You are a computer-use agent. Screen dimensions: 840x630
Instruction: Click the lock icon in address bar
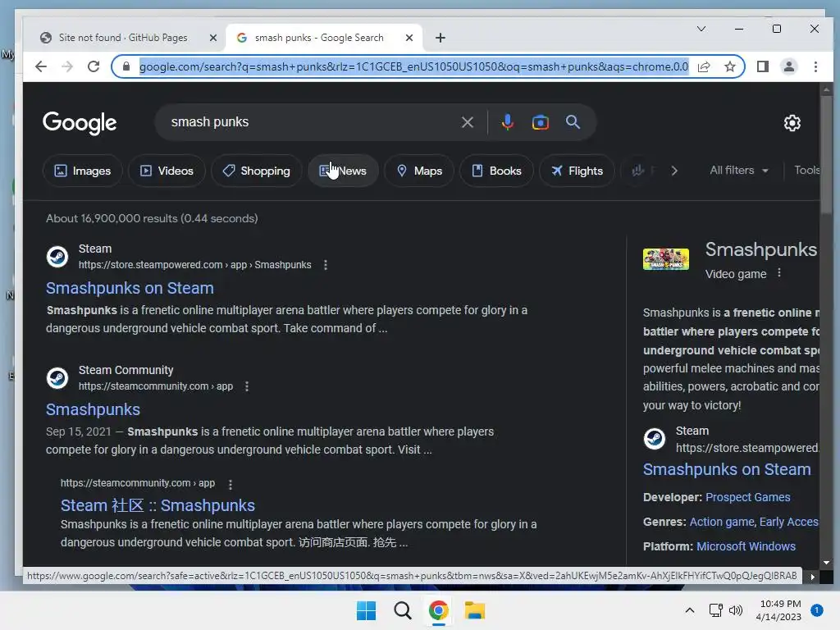pyautogui.click(x=126, y=66)
